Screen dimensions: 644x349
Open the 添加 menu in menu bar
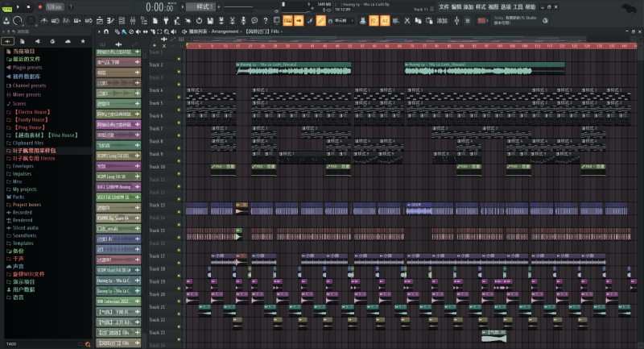pos(469,7)
